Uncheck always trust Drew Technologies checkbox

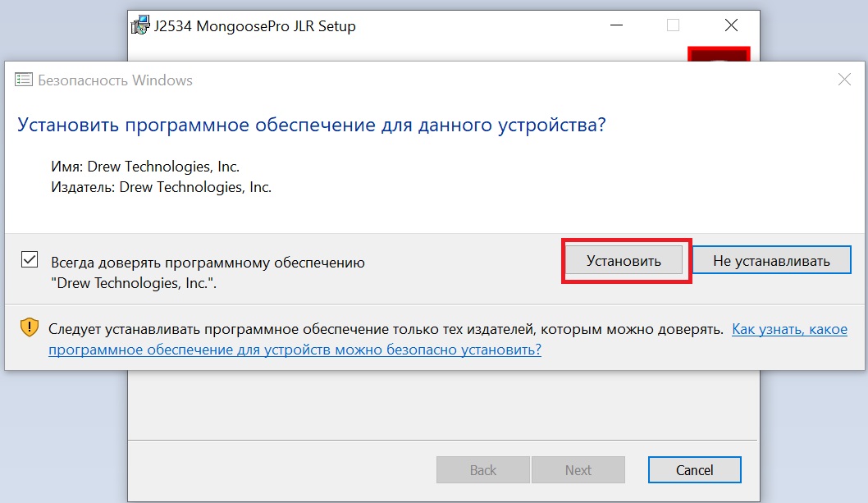coord(30,259)
